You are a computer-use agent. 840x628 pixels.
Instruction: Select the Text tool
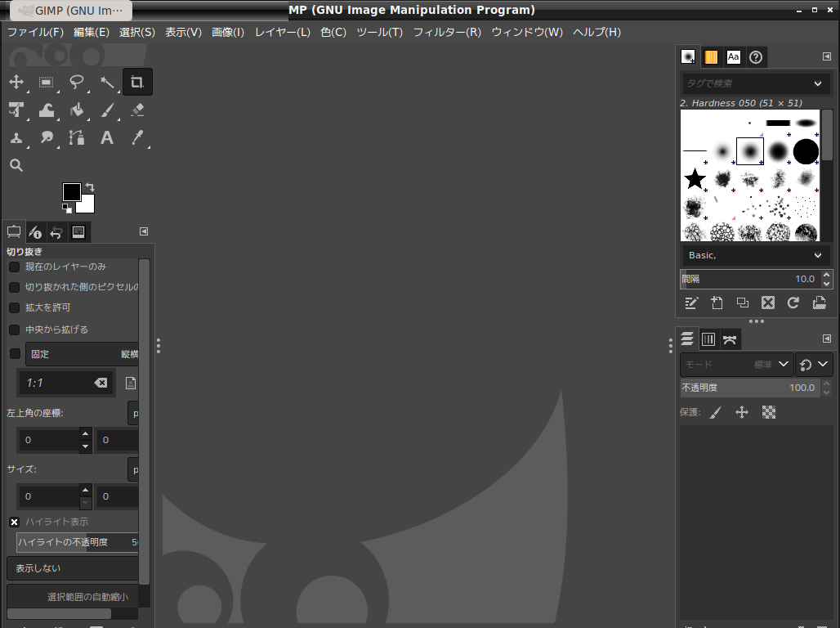pyautogui.click(x=107, y=138)
